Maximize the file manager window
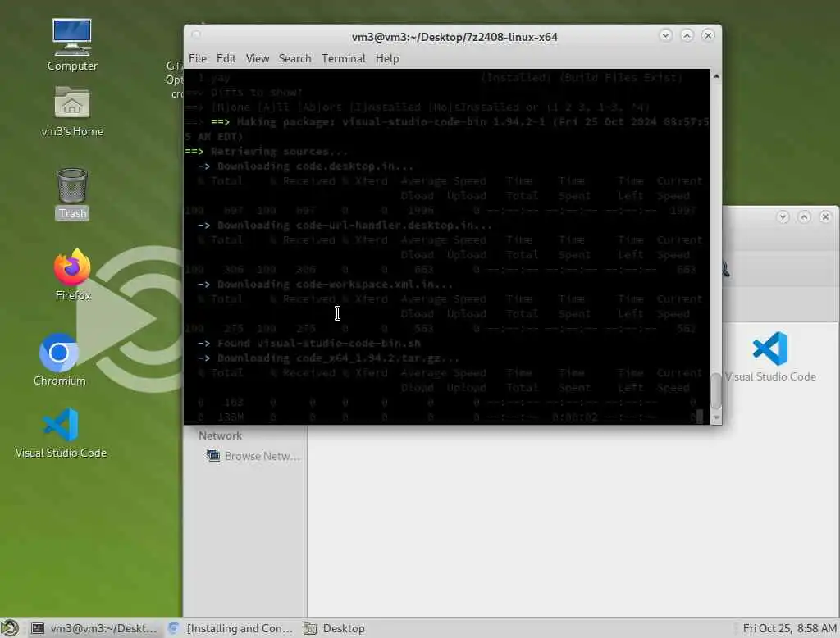This screenshot has width=840, height=638. coord(804,217)
